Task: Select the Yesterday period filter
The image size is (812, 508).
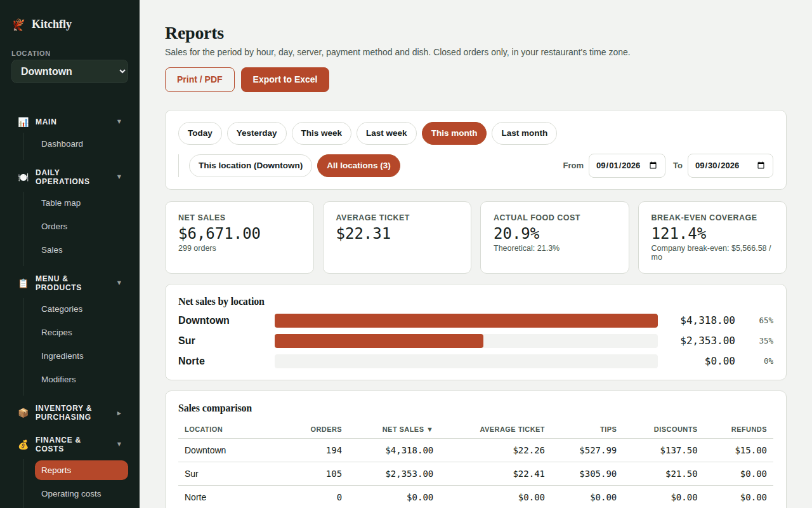Action: pyautogui.click(x=257, y=133)
